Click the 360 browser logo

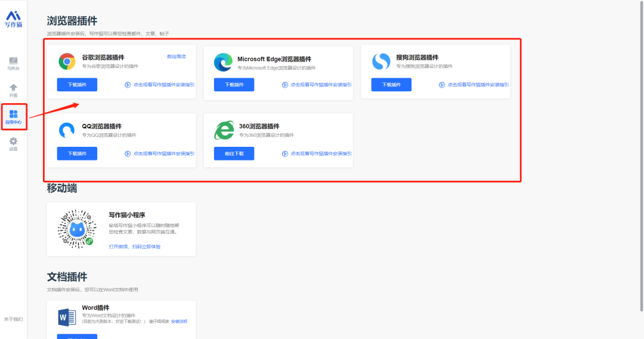tap(224, 130)
